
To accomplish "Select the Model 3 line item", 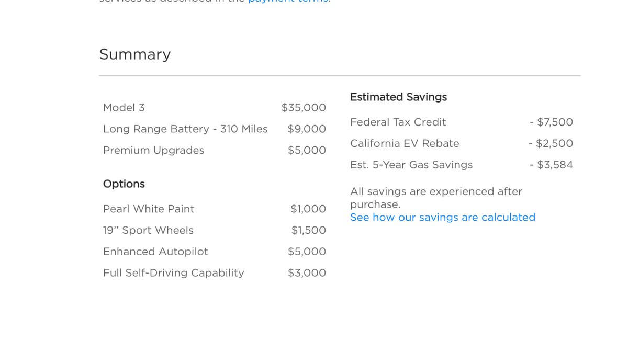I will 124,108.
